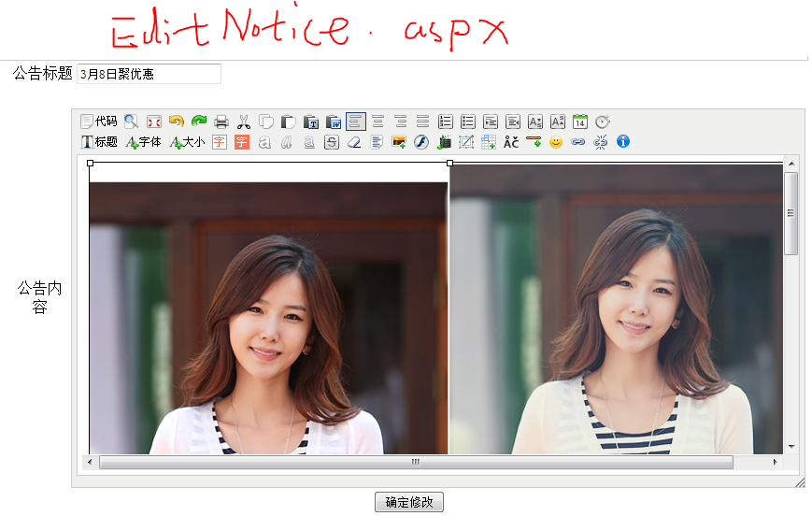Increase indent of the paragraph

click(x=490, y=122)
